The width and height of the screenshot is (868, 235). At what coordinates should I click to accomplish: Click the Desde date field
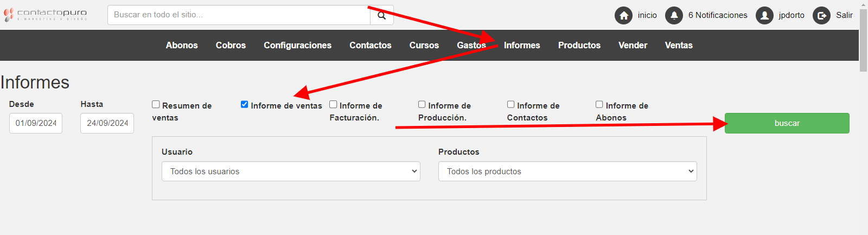point(36,123)
